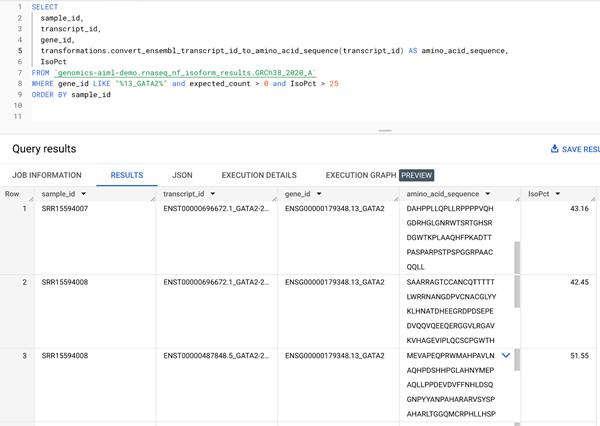Image resolution: width=600 pixels, height=426 pixels.
Task: Click the Save Results download icon
Action: point(555,149)
